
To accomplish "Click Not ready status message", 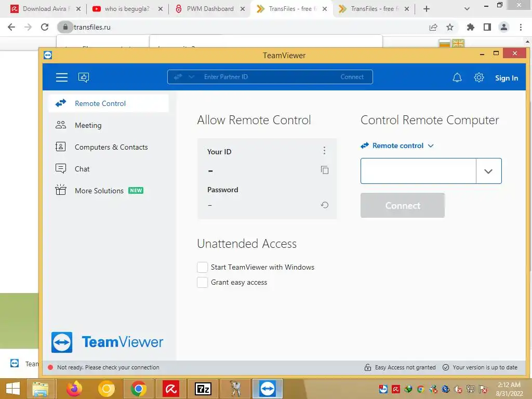I will click(108, 367).
